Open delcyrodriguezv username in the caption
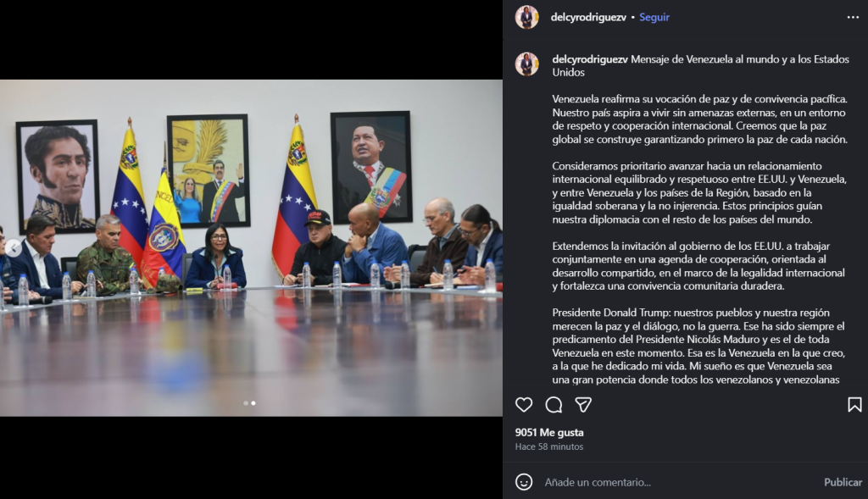Viewport: 868px width, 499px height. (x=590, y=59)
